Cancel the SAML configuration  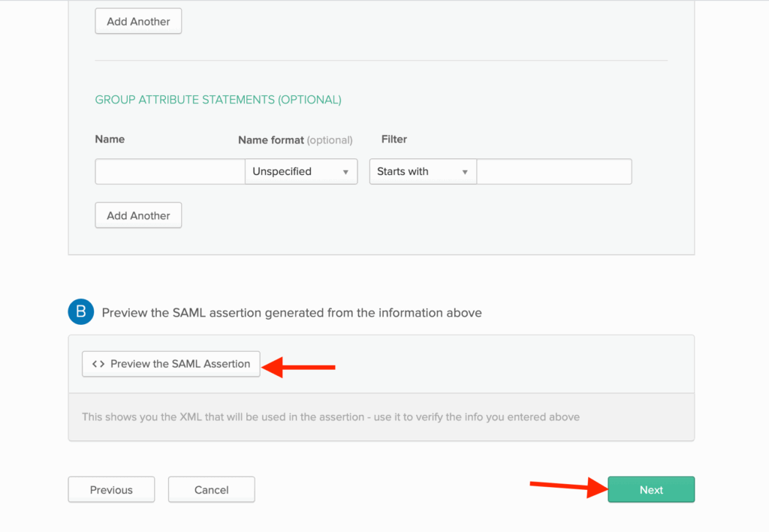pos(211,490)
